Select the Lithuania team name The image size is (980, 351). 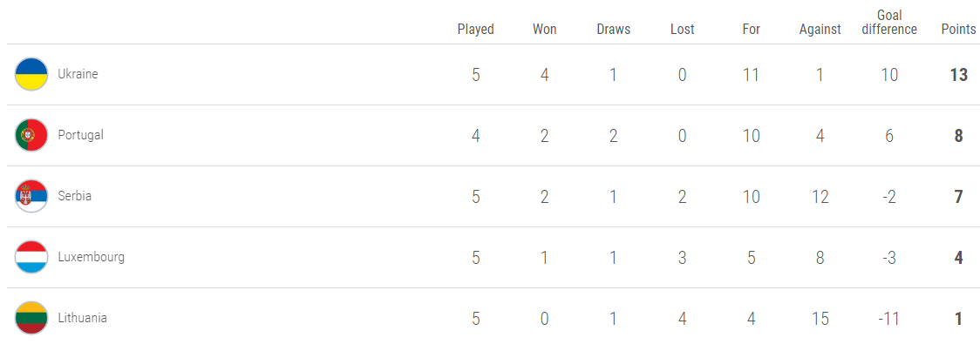(x=82, y=319)
